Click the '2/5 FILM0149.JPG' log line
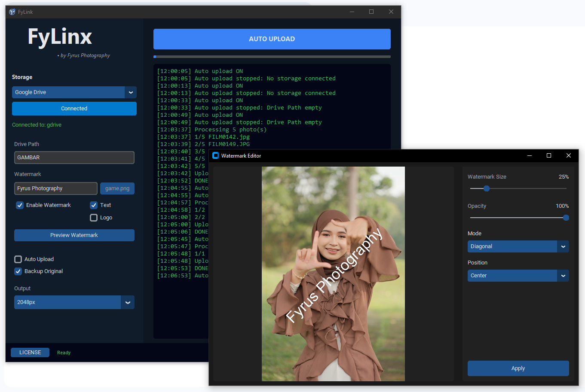This screenshot has width=585, height=392. click(203, 144)
